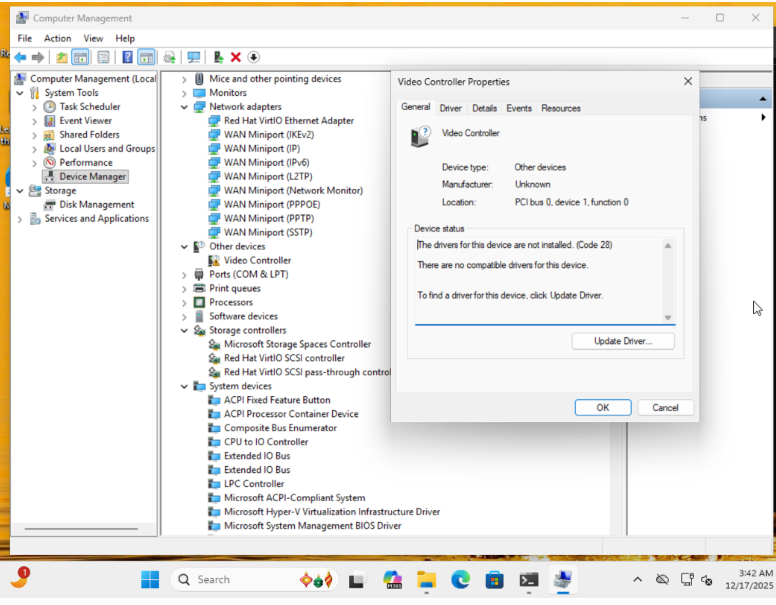Expand the Print queues category

click(x=184, y=289)
